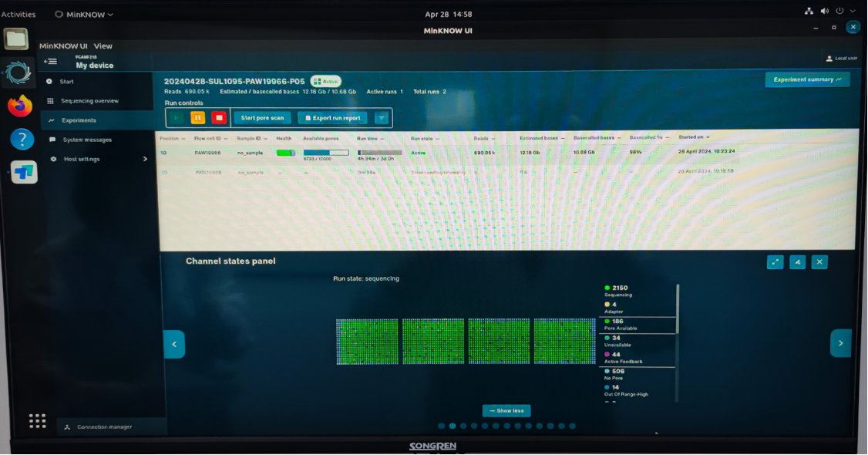Open the Help dock icon
The height and width of the screenshot is (455, 868).
[22, 139]
